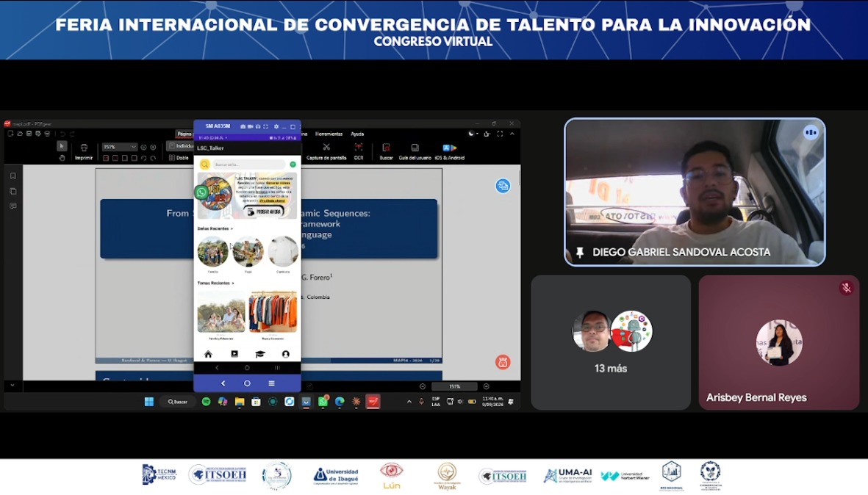Image resolution: width=868 pixels, height=495 pixels.
Task: Click the bottom-right zoom percentage box in PDFgear
Action: click(454, 386)
